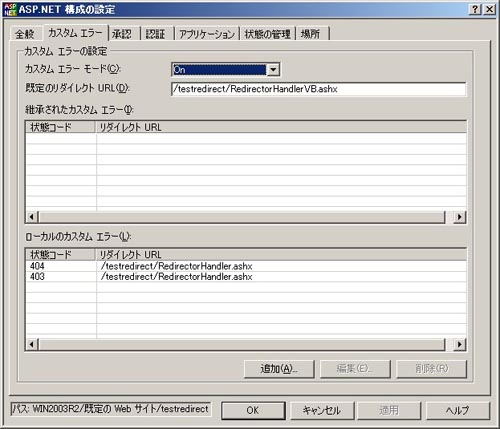Click the question mark help icon in title bar
Viewport: 500px width, 429px height.
coord(475,9)
